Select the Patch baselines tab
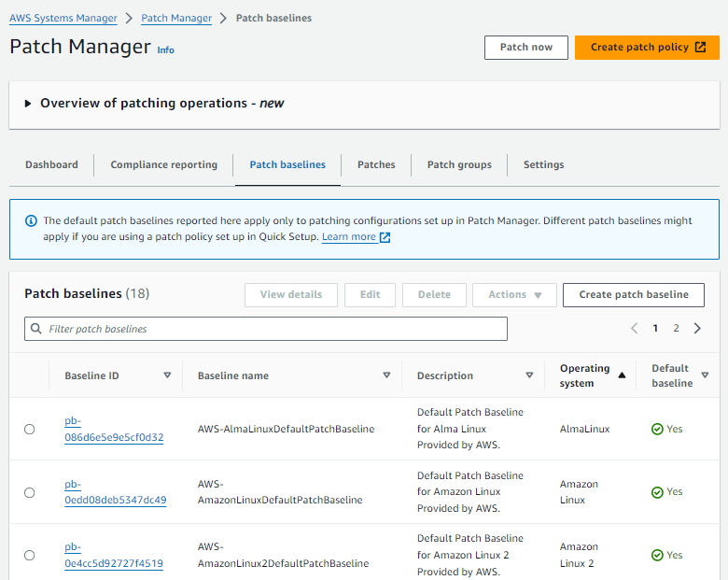Image resolution: width=728 pixels, height=580 pixels. tap(287, 164)
